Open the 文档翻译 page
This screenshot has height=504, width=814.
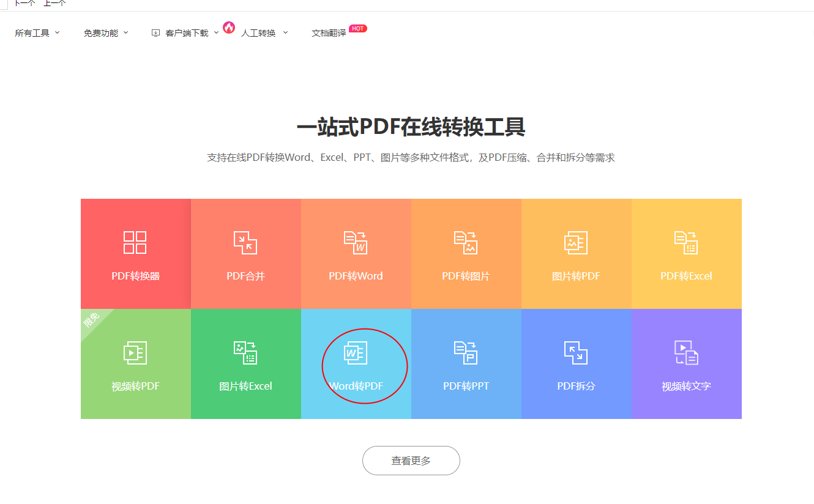tap(329, 33)
